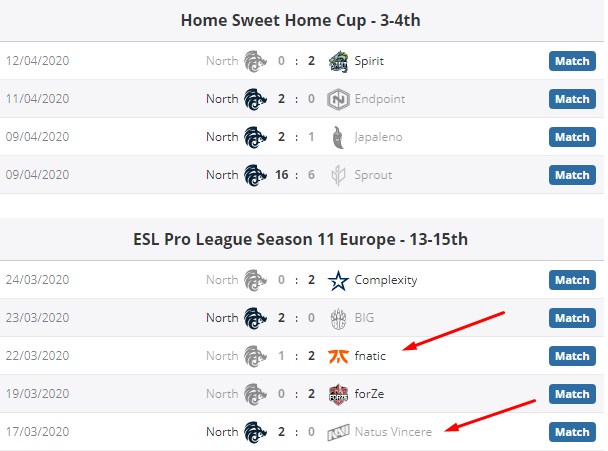Viewport: 608px width, 451px height.
Task: Click the fnatic orange logo icon
Action: 337,356
